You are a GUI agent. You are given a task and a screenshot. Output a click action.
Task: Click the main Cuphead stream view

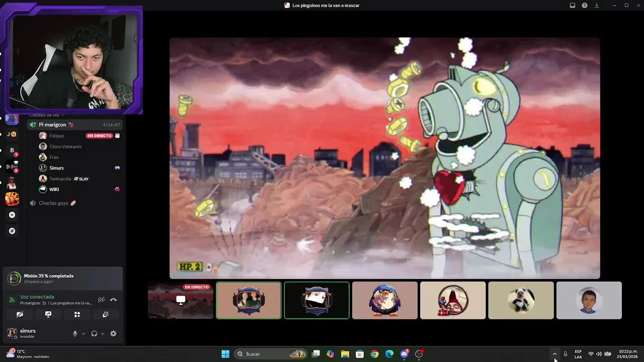click(385, 158)
